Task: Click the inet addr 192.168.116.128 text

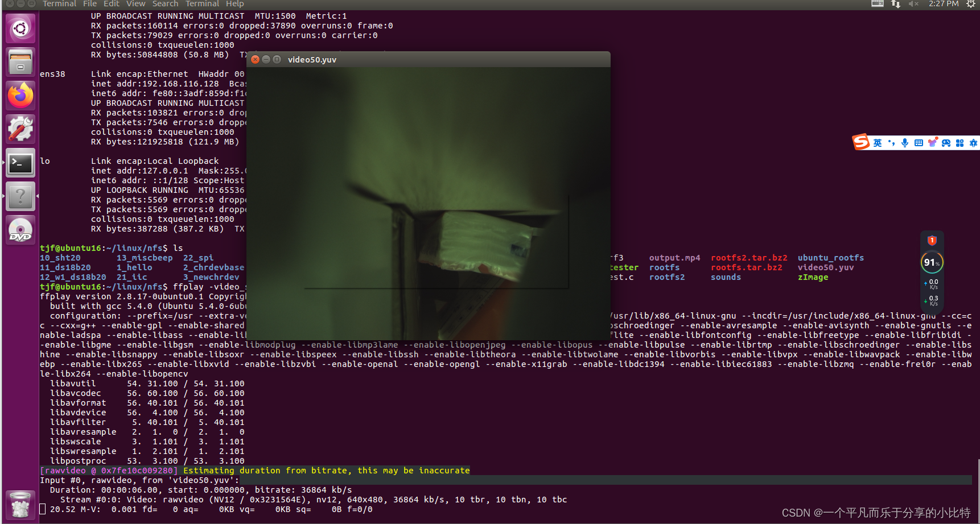Action: [155, 84]
